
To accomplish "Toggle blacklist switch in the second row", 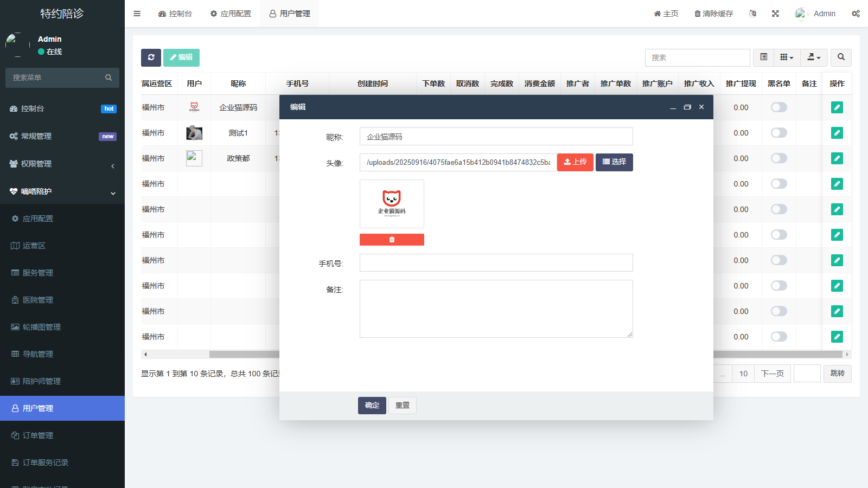I will [x=779, y=133].
